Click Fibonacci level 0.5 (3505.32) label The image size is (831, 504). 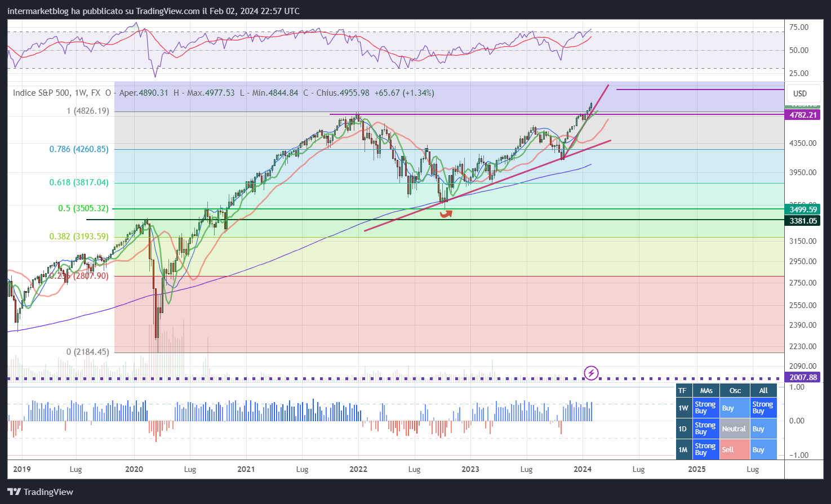pos(83,208)
